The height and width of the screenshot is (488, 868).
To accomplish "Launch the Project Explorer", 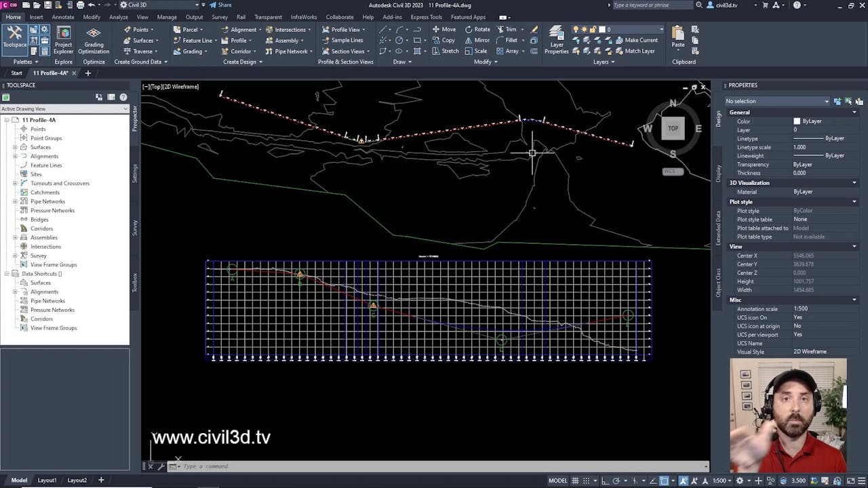I will 63,40.
